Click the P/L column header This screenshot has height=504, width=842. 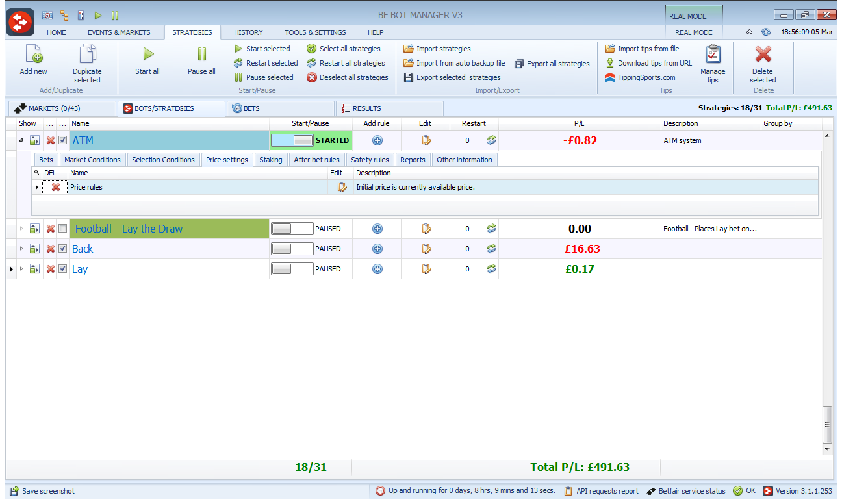(x=580, y=123)
